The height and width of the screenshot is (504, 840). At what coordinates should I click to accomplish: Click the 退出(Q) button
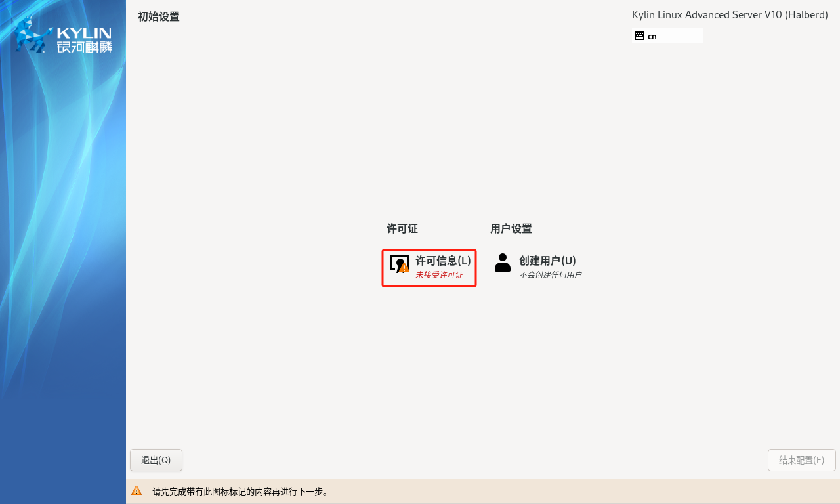pyautogui.click(x=156, y=460)
